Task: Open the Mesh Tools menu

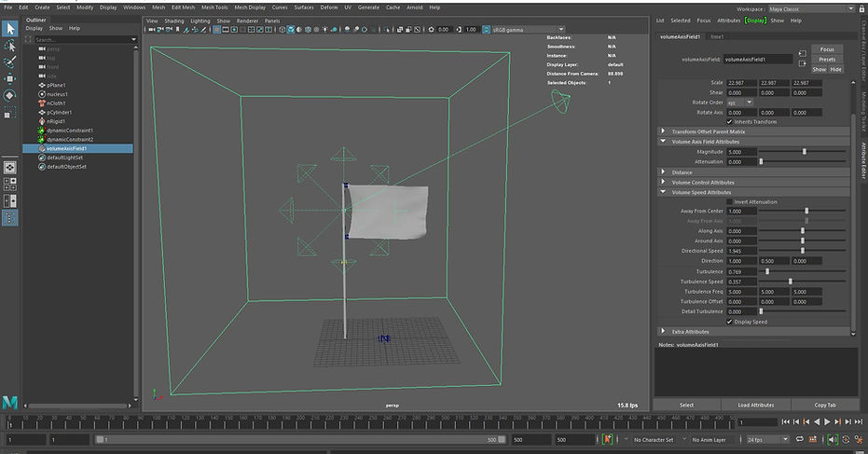Action: (214, 7)
